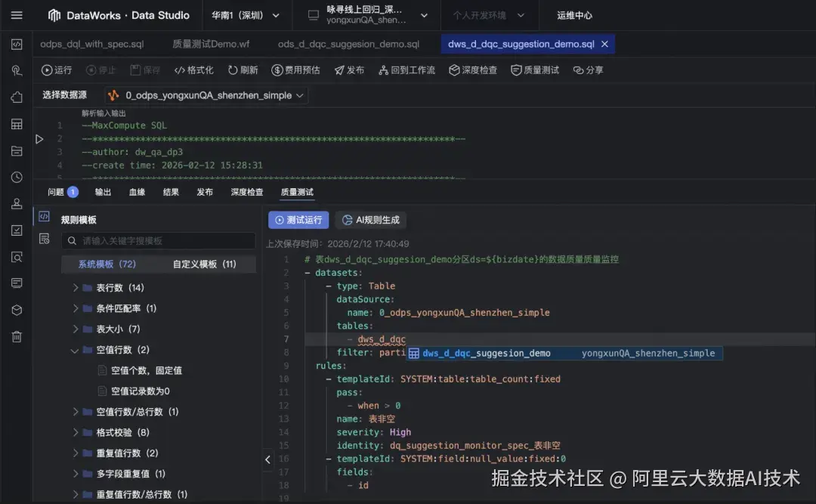Click the 刷新 refresh toolbar button
The height and width of the screenshot is (504, 816).
click(243, 70)
